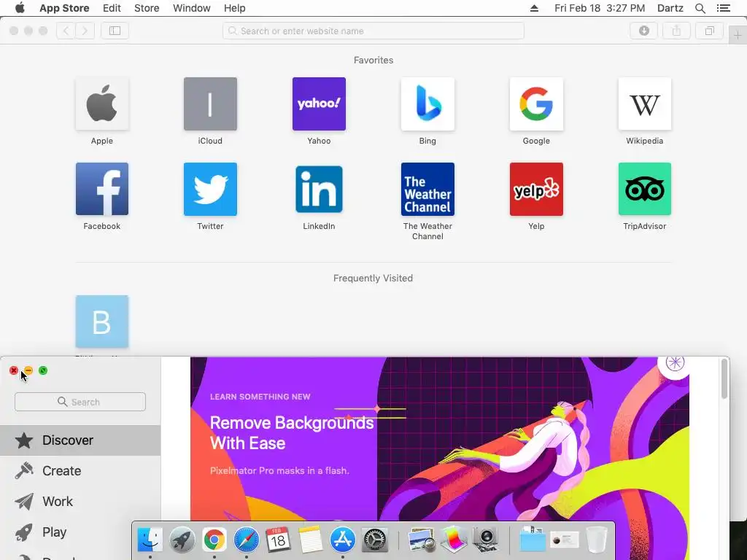This screenshot has height=560, width=747.
Task: Click Safari's address and search field
Action: (x=373, y=31)
